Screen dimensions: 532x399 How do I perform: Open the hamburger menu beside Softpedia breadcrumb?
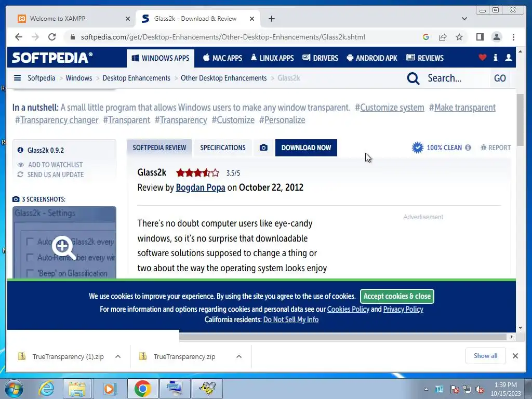(17, 78)
